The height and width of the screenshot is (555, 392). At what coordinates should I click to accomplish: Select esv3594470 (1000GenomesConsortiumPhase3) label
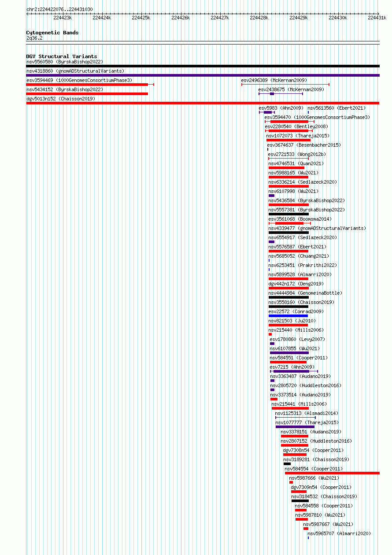click(317, 117)
